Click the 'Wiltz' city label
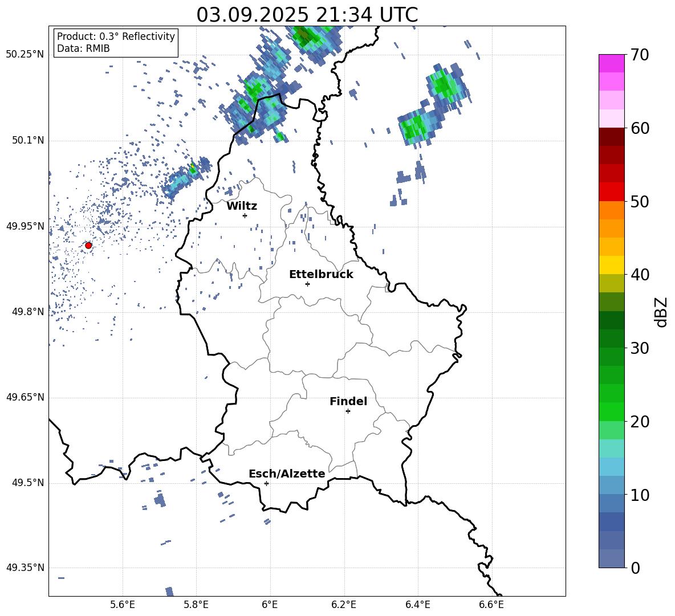 pos(242,206)
